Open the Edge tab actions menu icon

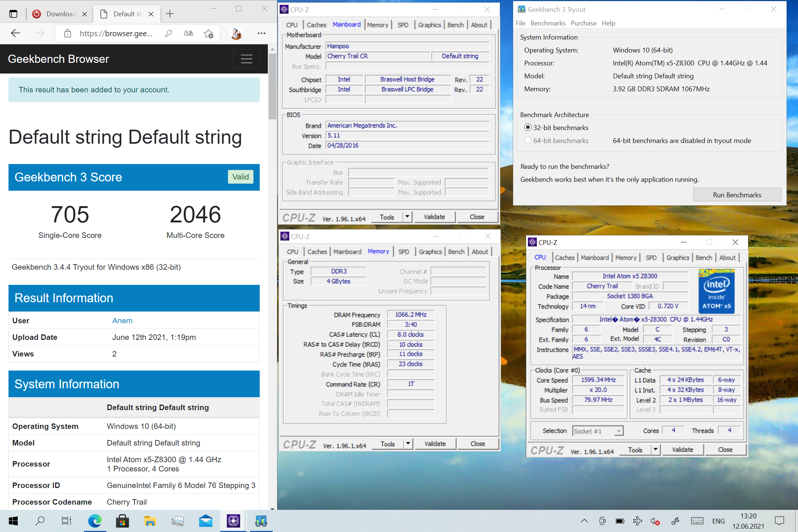13,14
